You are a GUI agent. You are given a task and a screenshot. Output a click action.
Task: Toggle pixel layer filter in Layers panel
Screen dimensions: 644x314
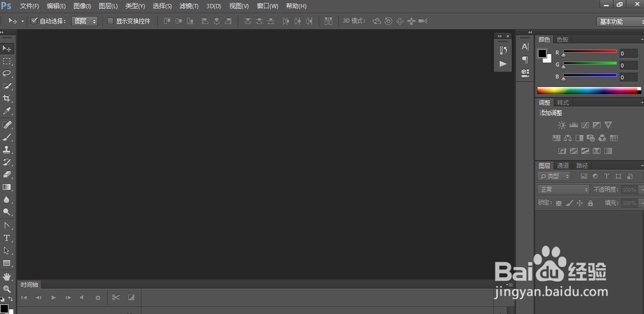point(583,176)
